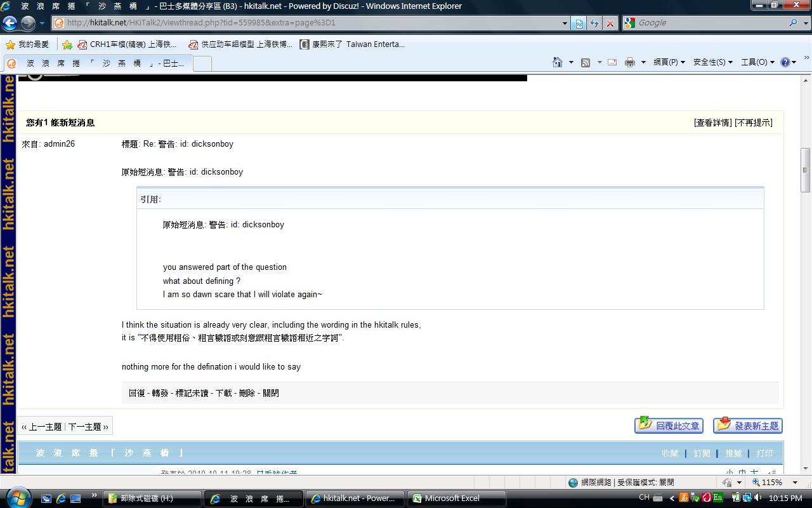Open the Favorites star (我的最愛)

coord(27,44)
